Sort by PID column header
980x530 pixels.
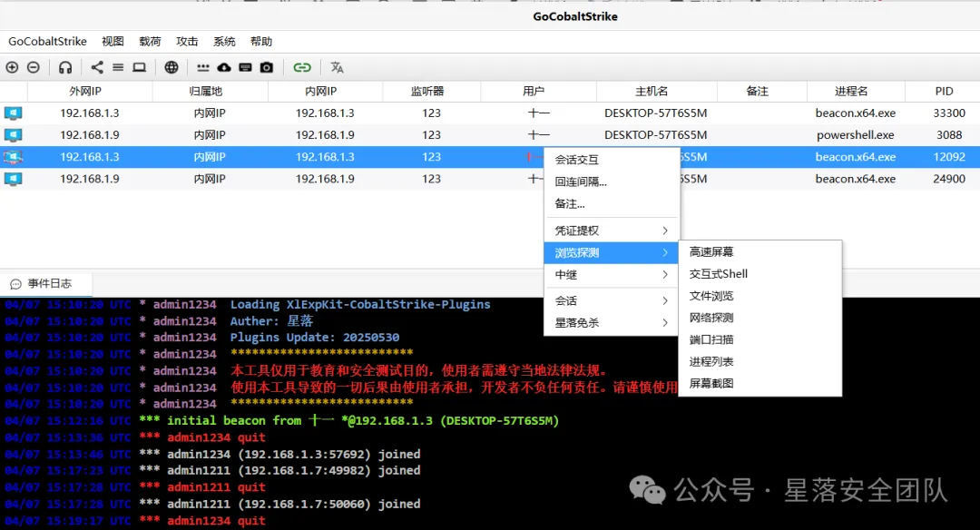[944, 92]
